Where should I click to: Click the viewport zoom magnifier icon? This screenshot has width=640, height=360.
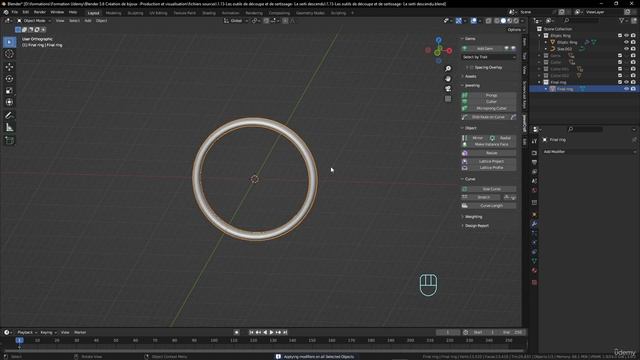(448, 69)
